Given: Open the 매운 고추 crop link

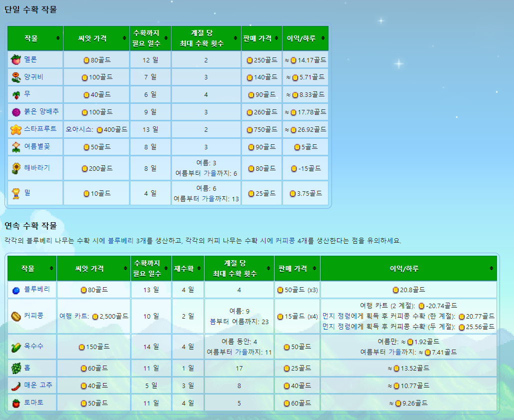Looking at the screenshot, I should (38, 385).
